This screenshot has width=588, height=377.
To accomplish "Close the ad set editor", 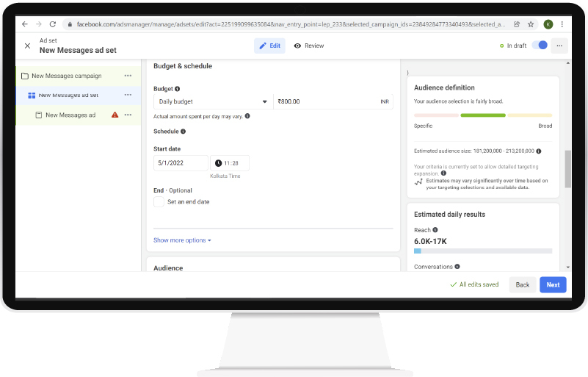I will [27, 46].
